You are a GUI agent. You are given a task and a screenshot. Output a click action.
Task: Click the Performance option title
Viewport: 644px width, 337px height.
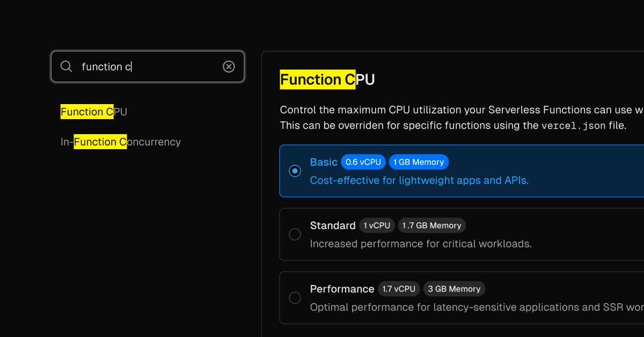(x=342, y=289)
